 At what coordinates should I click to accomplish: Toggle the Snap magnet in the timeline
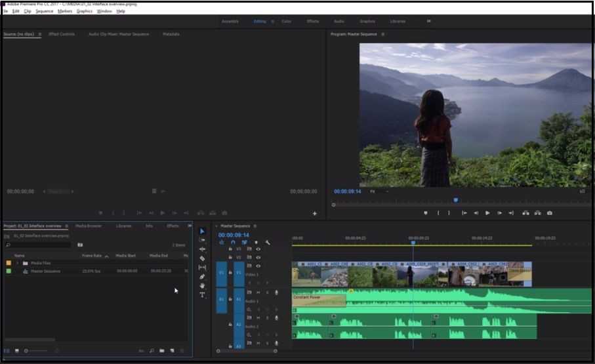233,243
